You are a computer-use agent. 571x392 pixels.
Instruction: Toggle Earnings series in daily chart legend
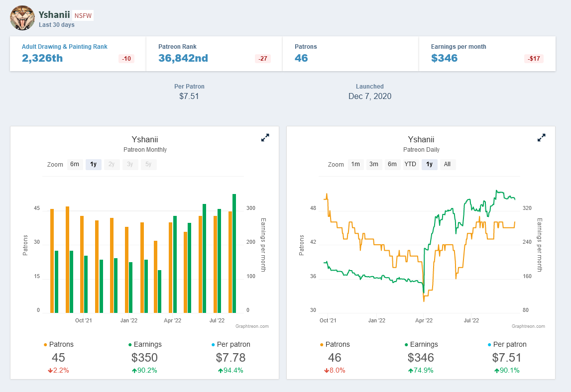point(421,344)
